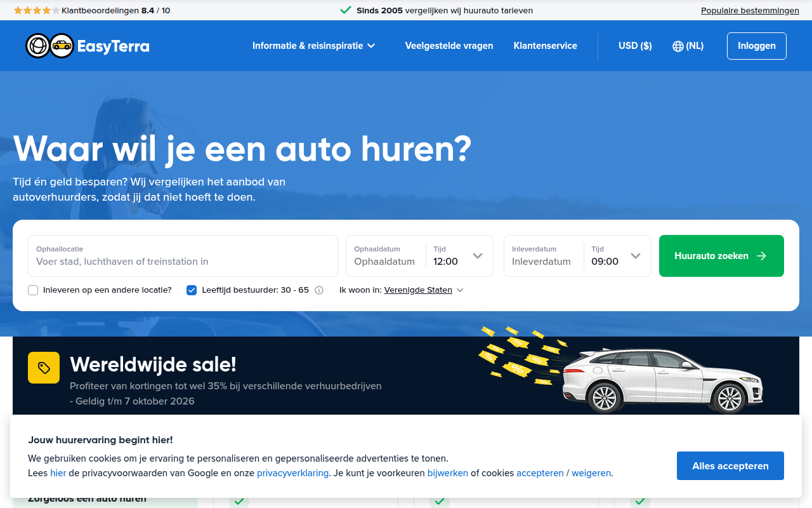The width and height of the screenshot is (812, 508).
Task: Change country Verenigde Staten dropdown
Action: [424, 290]
